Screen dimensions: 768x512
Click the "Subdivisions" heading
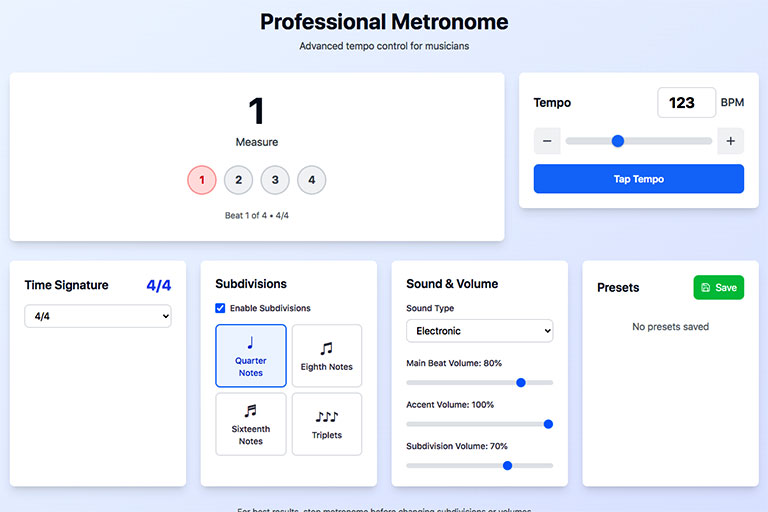(251, 284)
